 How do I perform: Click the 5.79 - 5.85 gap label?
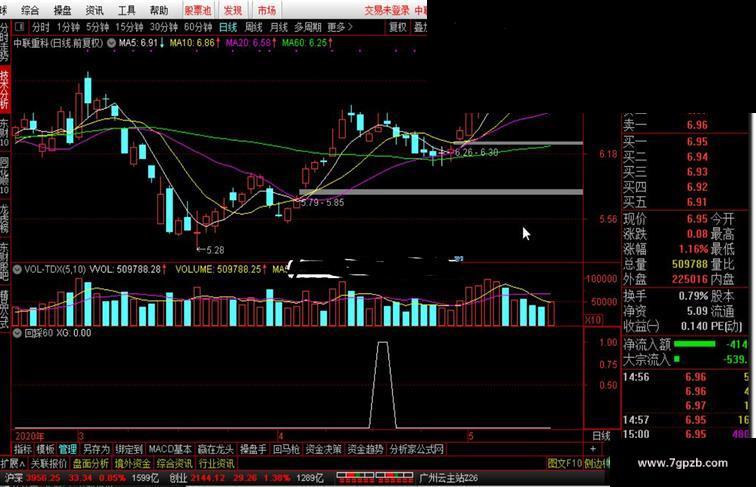tap(322, 203)
